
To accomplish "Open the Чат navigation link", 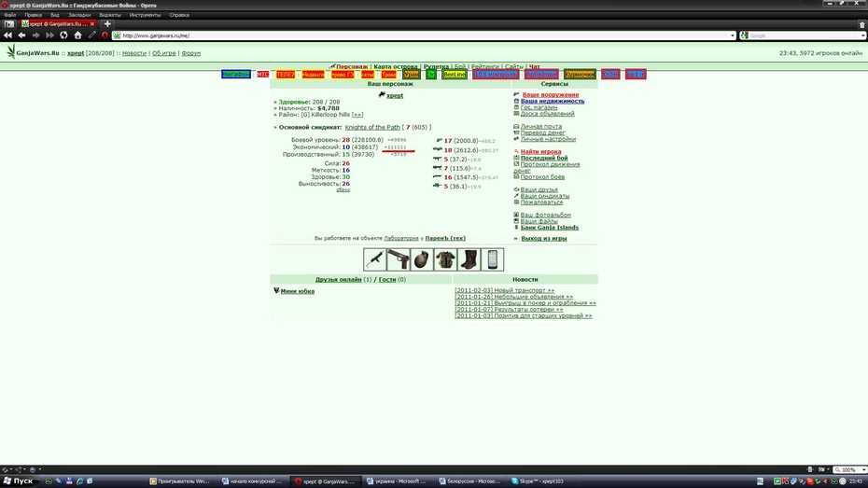I will point(534,66).
